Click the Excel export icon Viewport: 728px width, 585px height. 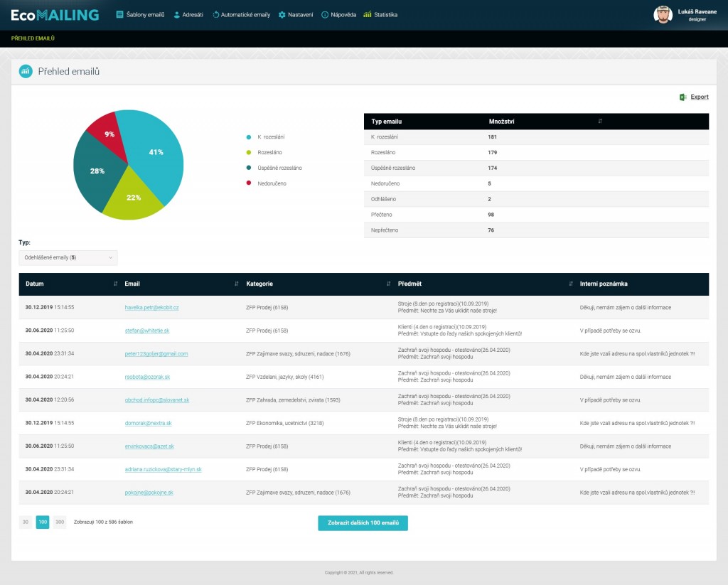682,97
